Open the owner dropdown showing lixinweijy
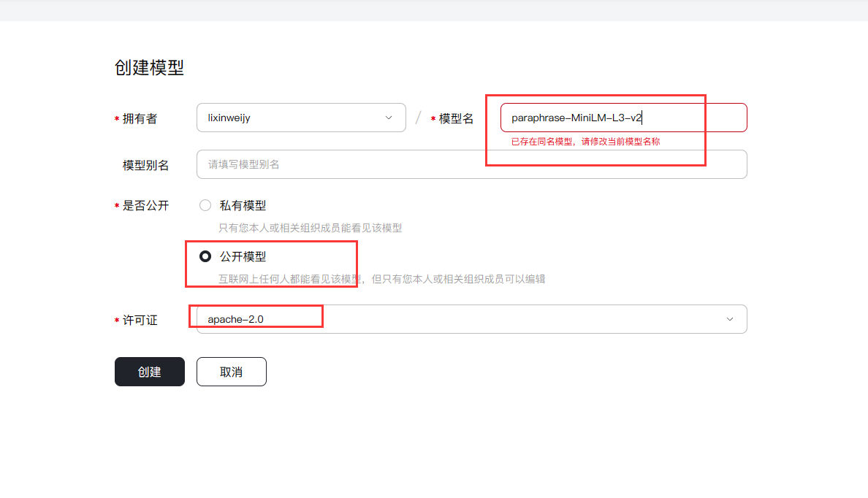 (300, 118)
